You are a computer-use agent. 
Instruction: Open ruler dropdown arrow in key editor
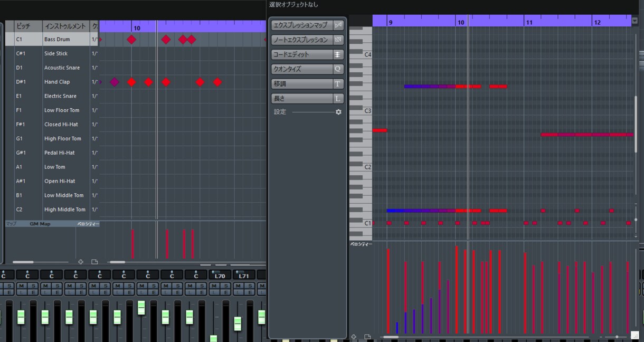pyautogui.click(x=634, y=21)
